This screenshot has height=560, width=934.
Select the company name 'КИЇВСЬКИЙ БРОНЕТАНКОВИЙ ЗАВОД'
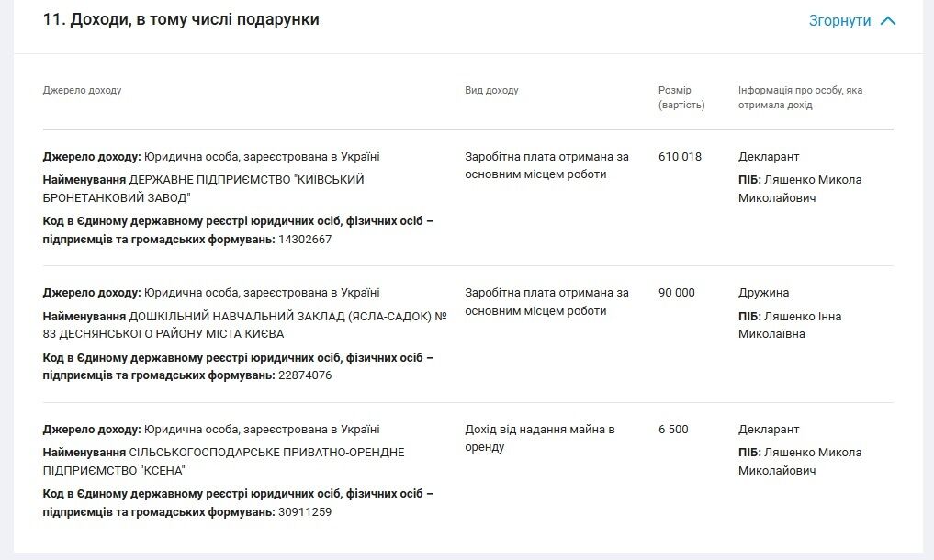tap(203, 188)
